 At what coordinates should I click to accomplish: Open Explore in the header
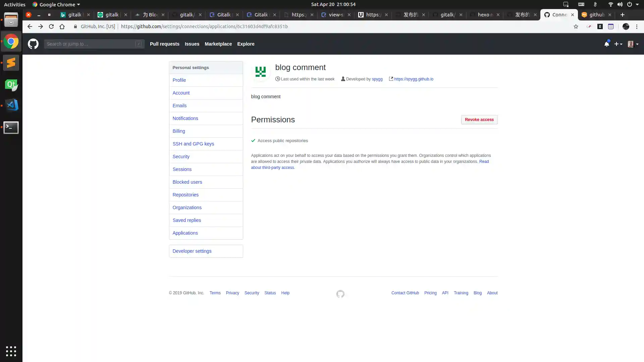click(246, 44)
